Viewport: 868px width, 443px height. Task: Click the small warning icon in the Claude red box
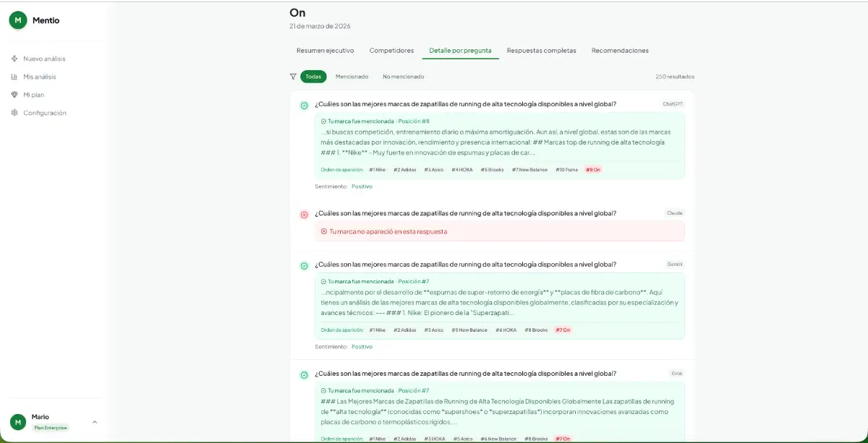pyautogui.click(x=324, y=232)
